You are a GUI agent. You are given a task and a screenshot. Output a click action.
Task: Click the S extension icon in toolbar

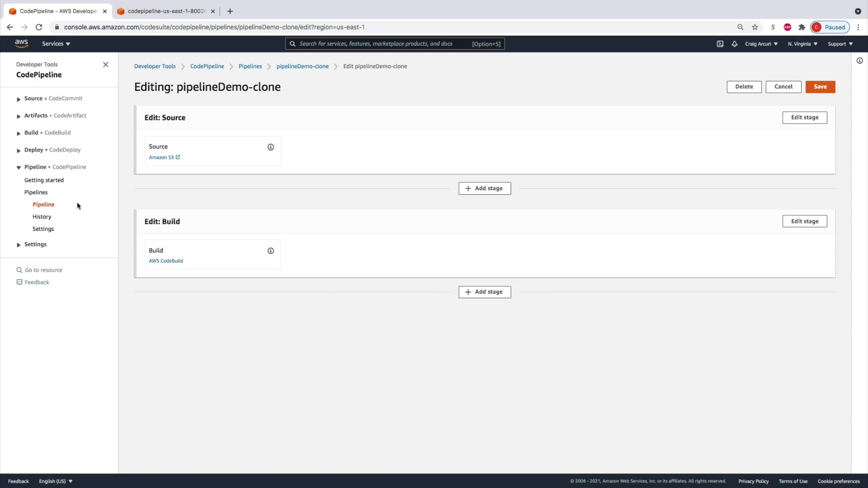(x=773, y=27)
